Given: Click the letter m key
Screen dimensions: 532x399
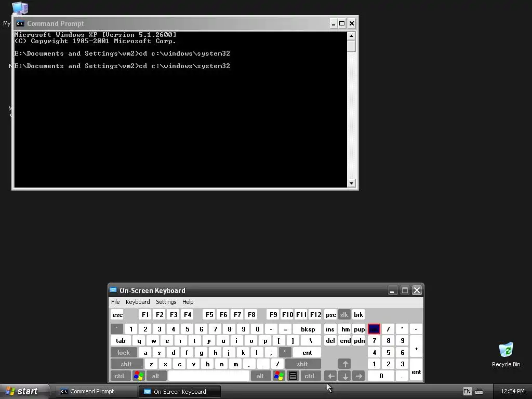Looking at the screenshot, I should [235, 364].
